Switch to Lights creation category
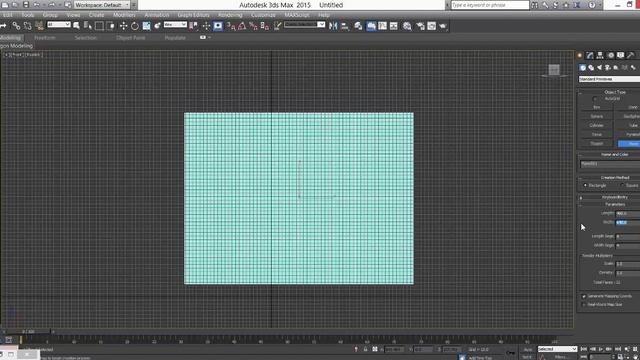 600,67
